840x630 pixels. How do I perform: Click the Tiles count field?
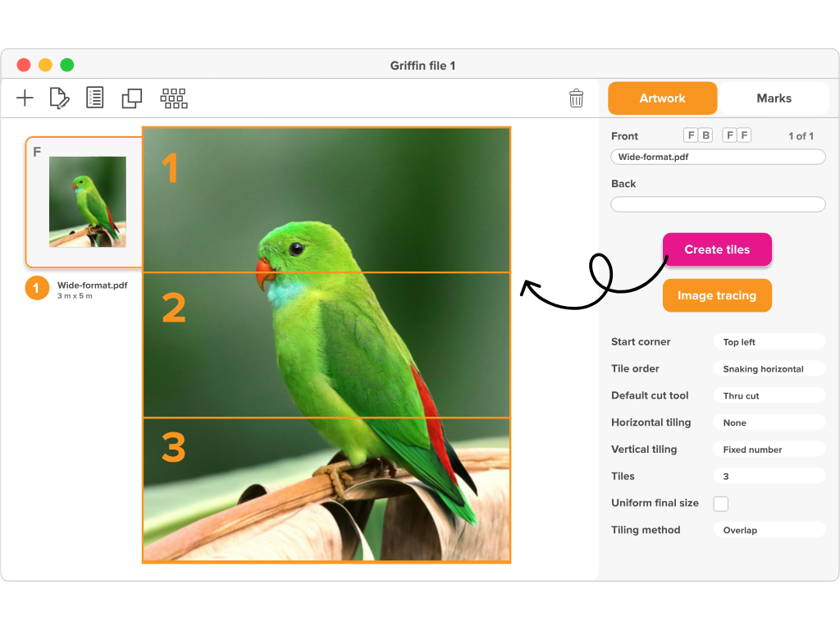[x=769, y=476]
